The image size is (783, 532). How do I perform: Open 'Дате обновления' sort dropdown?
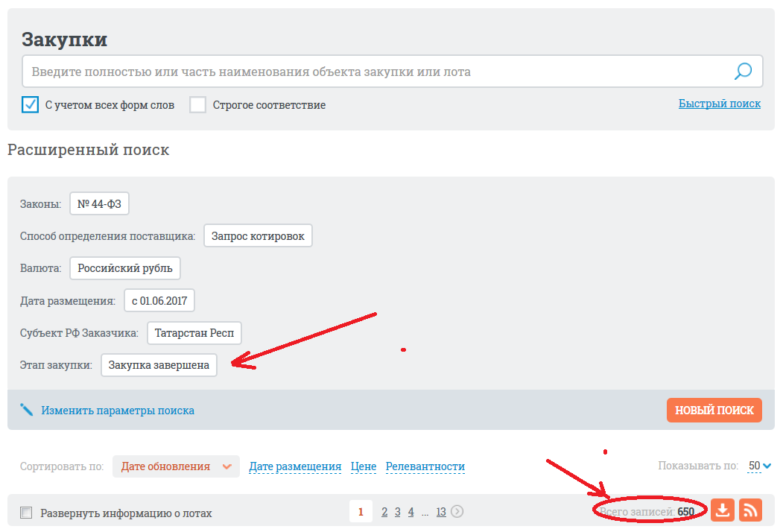(176, 466)
